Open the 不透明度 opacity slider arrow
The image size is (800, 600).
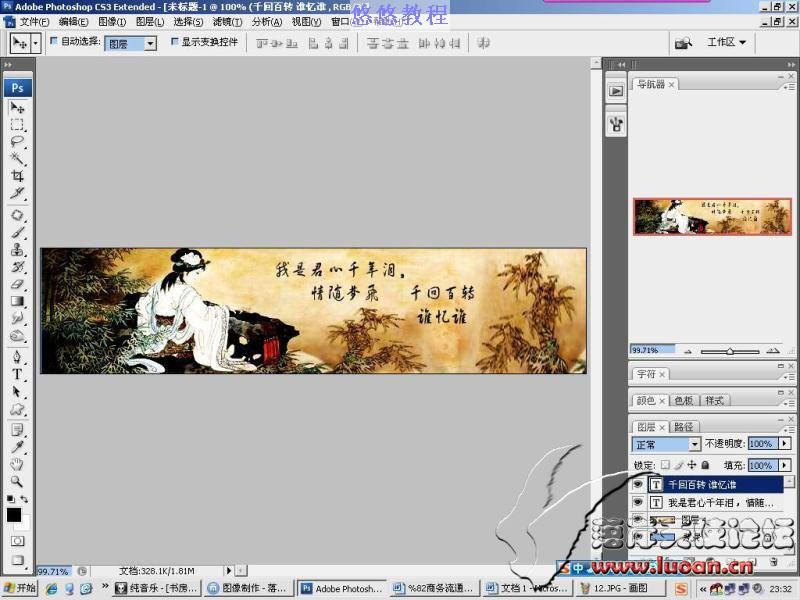(x=785, y=443)
